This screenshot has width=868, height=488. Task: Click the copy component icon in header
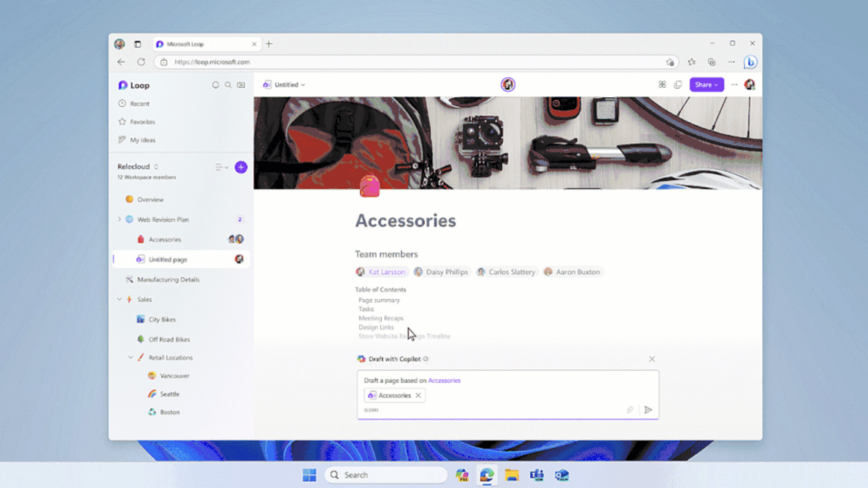[678, 85]
